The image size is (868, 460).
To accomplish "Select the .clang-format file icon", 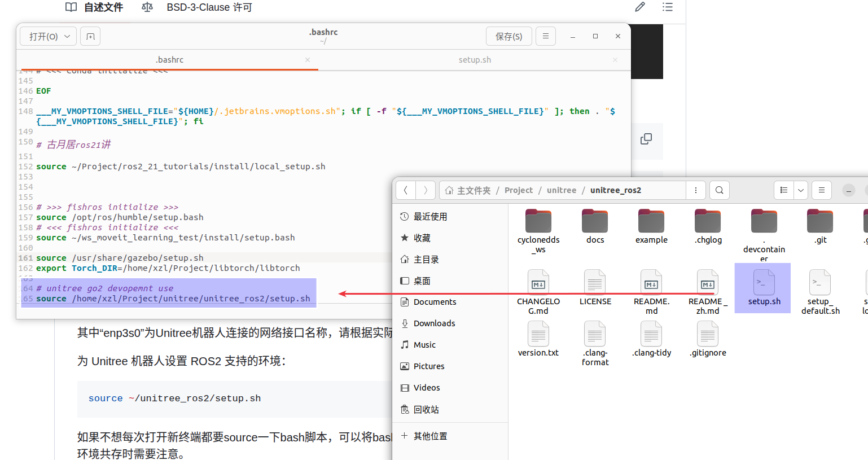I will (x=595, y=334).
